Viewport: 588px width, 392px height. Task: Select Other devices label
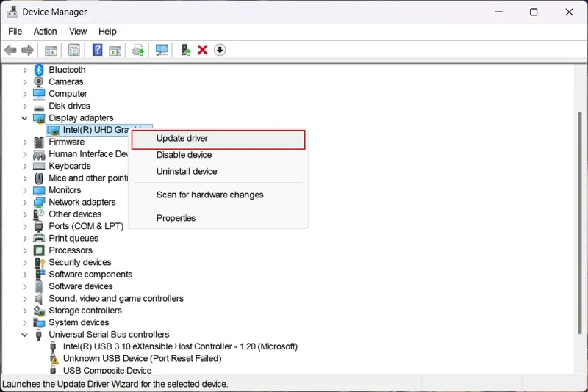(75, 214)
